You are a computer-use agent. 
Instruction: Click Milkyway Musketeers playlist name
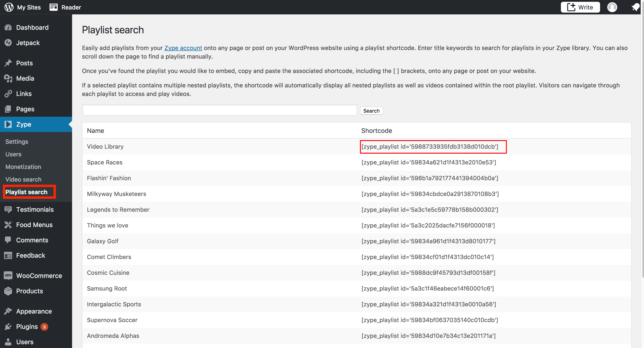pyautogui.click(x=116, y=194)
